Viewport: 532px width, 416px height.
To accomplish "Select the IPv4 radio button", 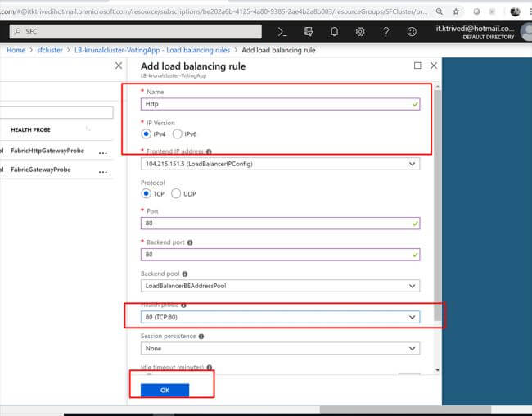I will point(146,133).
